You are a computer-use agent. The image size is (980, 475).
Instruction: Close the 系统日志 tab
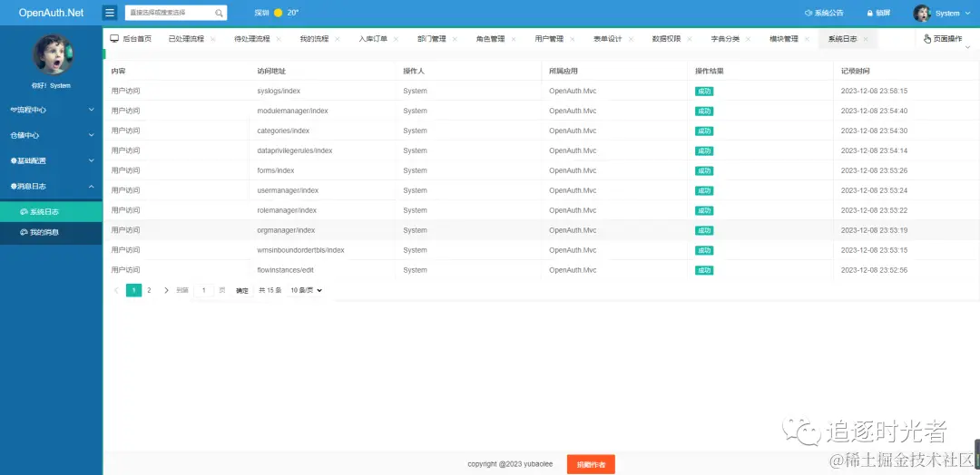click(x=866, y=39)
